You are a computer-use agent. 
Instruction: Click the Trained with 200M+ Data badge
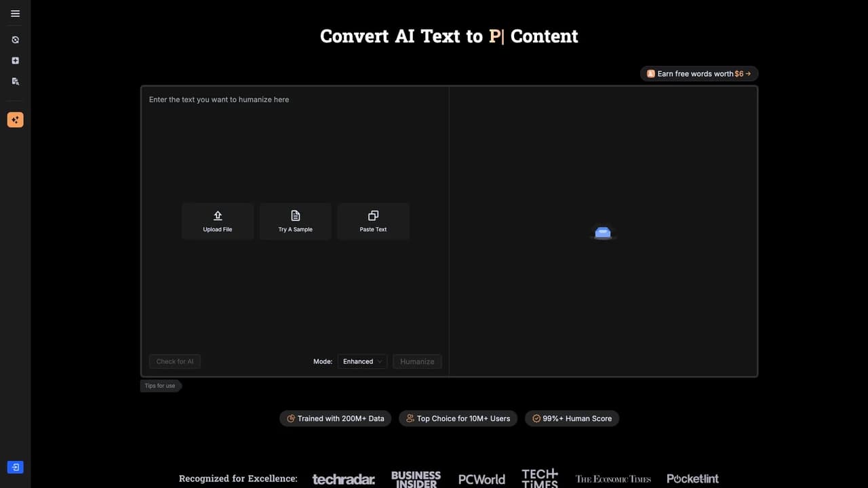pos(335,418)
